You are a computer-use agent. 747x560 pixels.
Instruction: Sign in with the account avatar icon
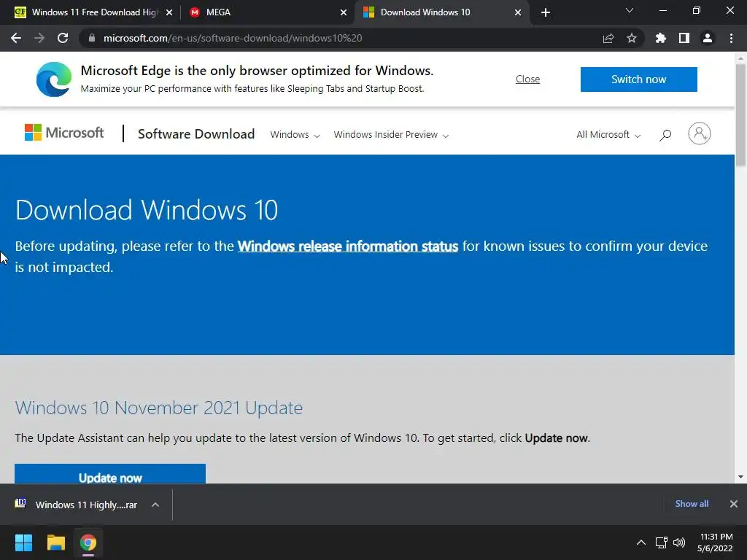point(700,133)
